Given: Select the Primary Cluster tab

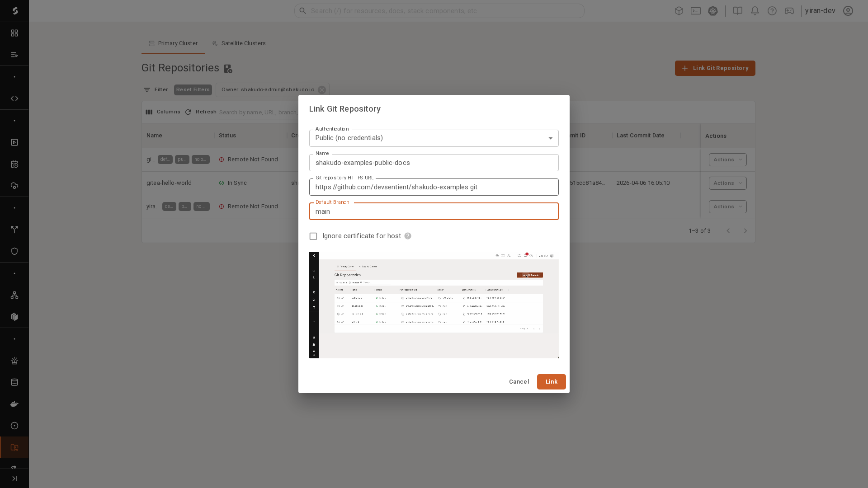Looking at the screenshot, I should click(173, 43).
